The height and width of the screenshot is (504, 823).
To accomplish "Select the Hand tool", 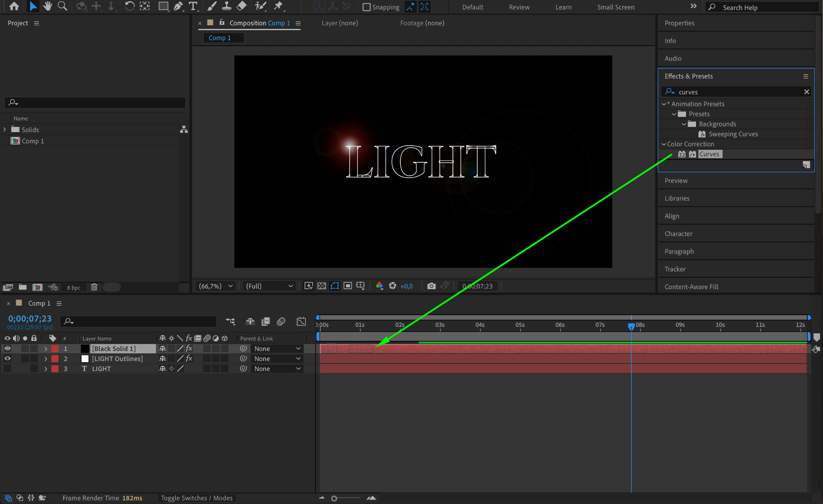I will [47, 6].
